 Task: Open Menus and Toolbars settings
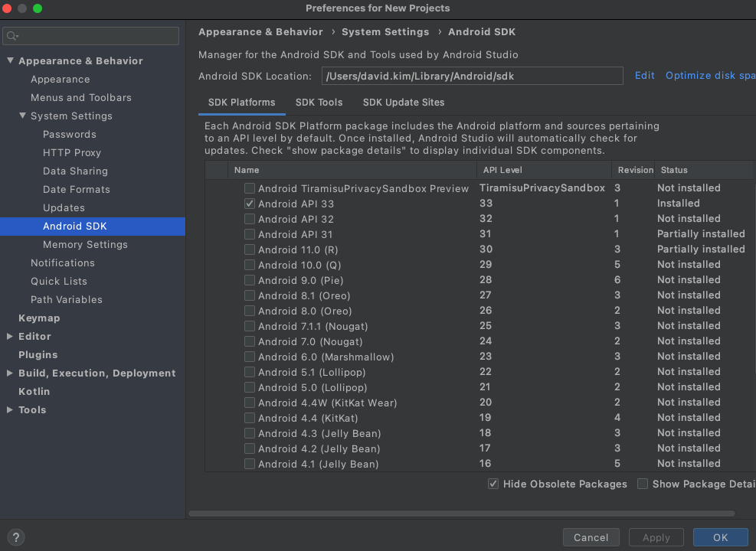click(x=81, y=97)
